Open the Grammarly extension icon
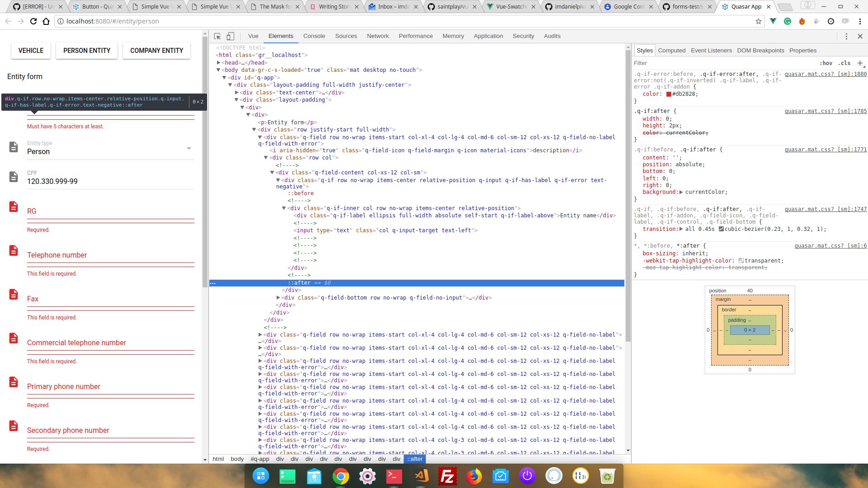 (x=788, y=21)
